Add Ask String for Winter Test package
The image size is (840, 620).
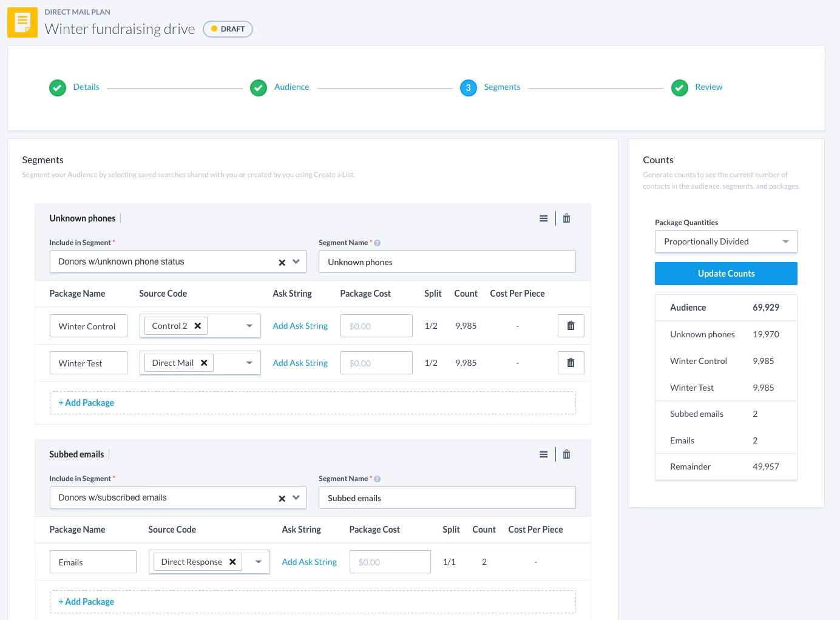click(x=300, y=363)
